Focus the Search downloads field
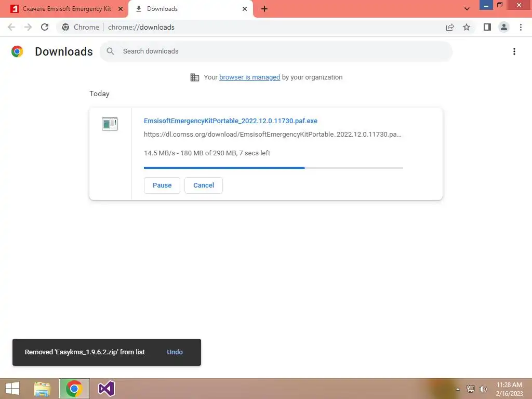 (x=276, y=51)
